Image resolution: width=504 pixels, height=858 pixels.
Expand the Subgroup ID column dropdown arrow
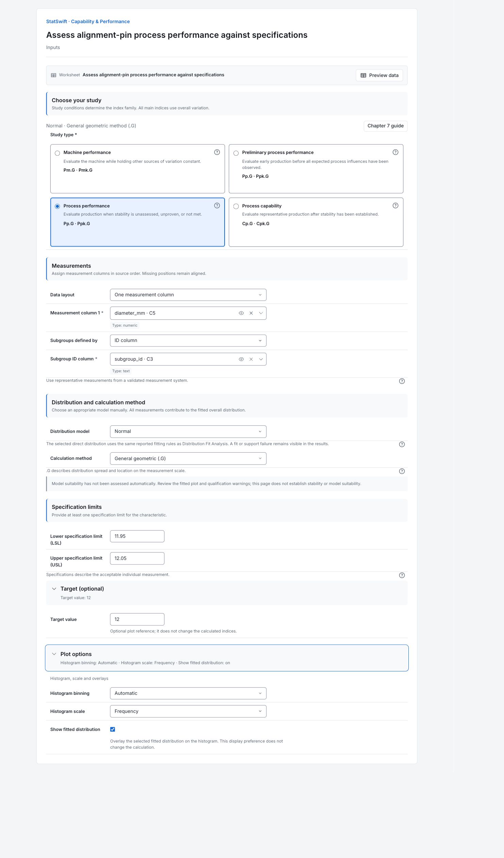click(x=261, y=359)
